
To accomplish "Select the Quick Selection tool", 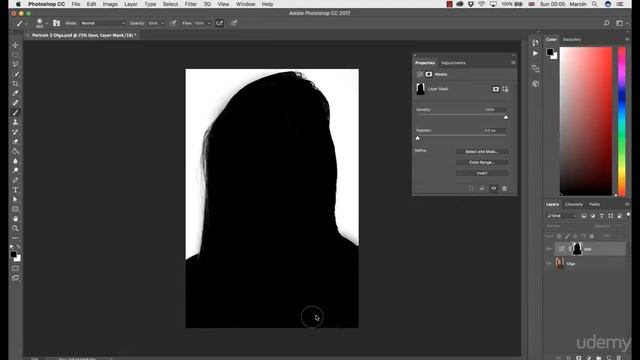I will [16, 74].
